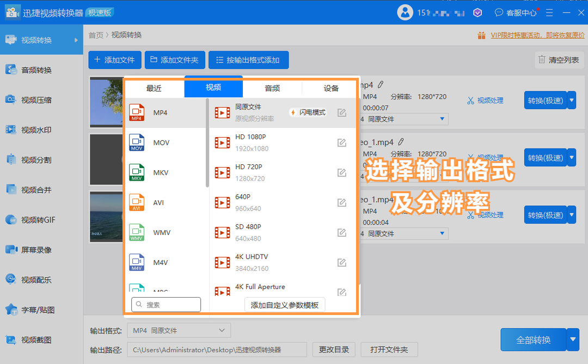Click the format 搜索 search field
The image size is (588, 364).
pos(166,304)
